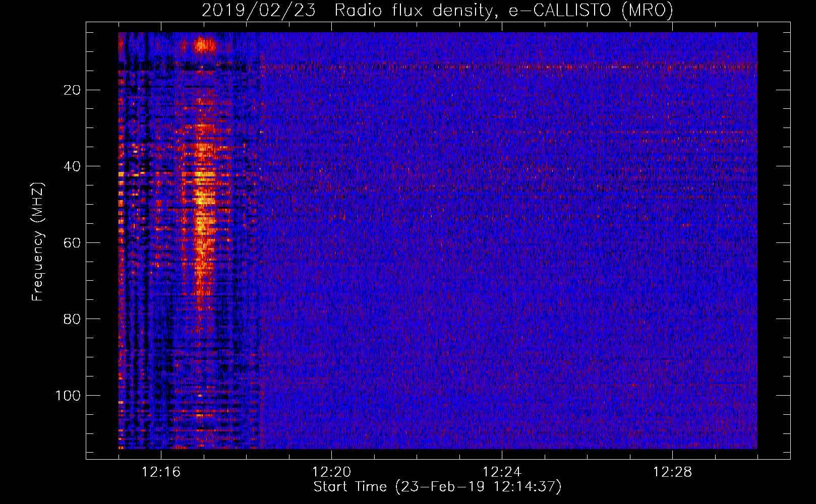This screenshot has width=816, height=504.
Task: Click the 'Frequency (MHZ)' axis label
Action: 38,242
